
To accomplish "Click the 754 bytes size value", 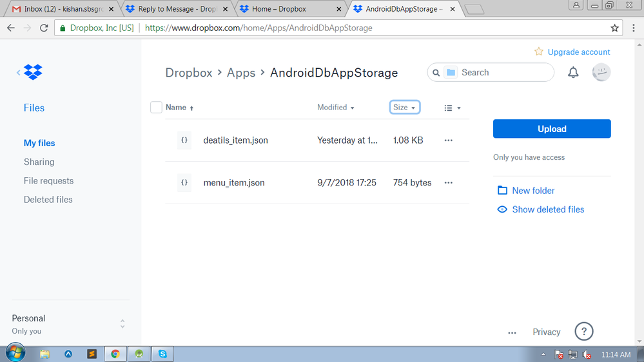I will pos(412,183).
